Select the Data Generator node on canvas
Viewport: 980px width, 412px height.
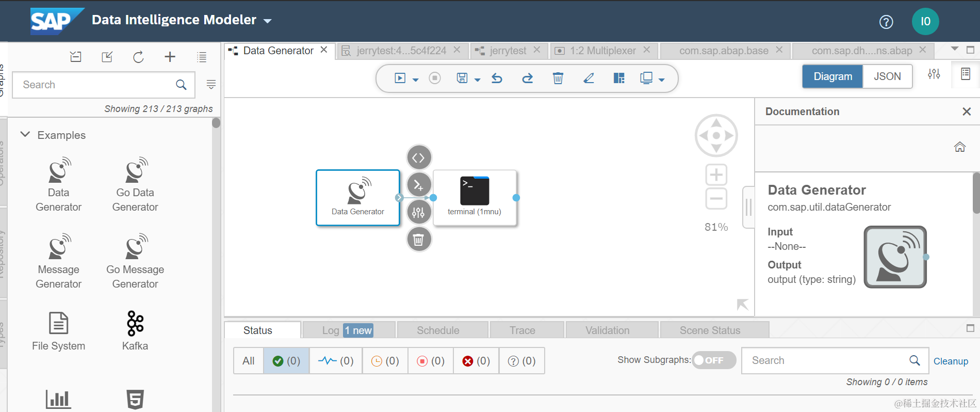pos(358,198)
